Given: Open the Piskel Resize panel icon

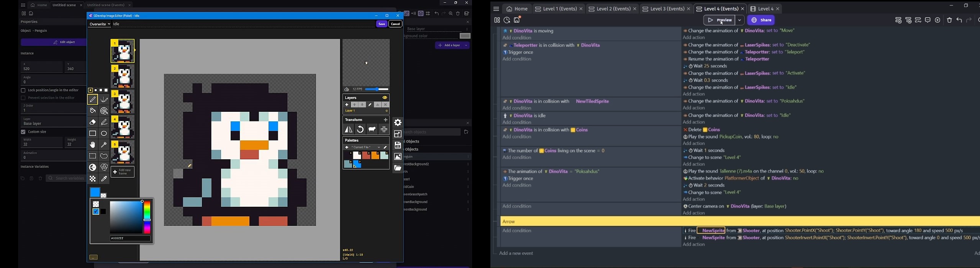Looking at the screenshot, I should 398,134.
